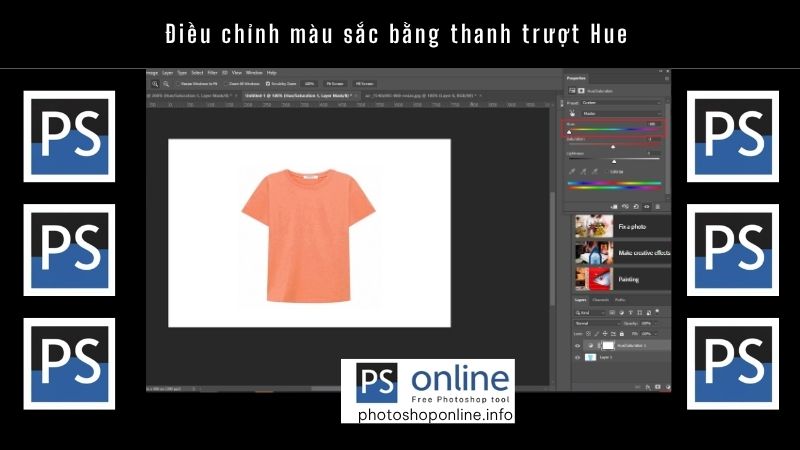Open the Make creative effects tutorial
Screen dimensions: 800x450
click(622, 253)
